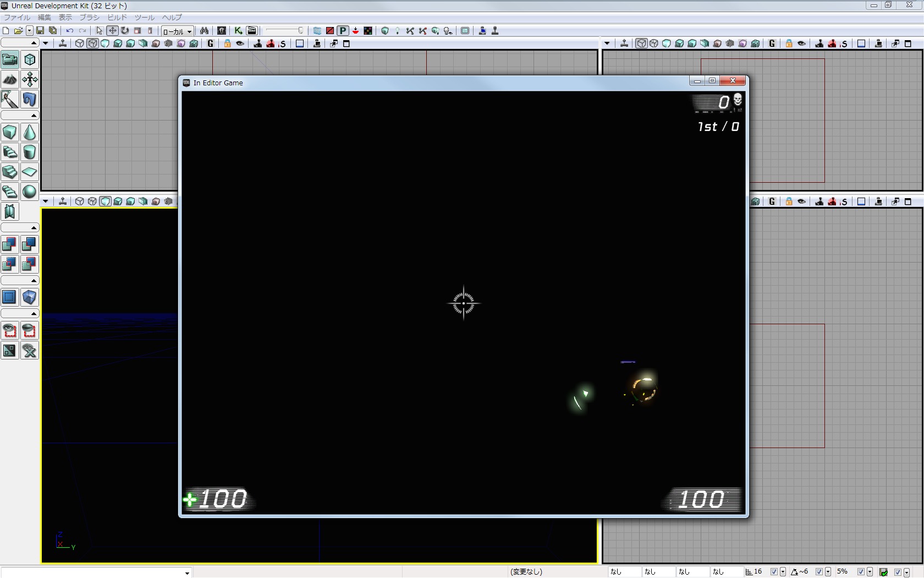The image size is (924, 578).
Task: Collapse the brush primitives section arrow
Action: [34, 116]
